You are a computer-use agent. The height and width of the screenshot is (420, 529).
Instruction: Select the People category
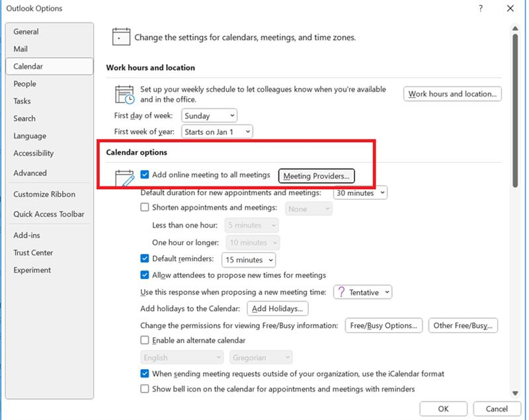[x=49, y=83]
